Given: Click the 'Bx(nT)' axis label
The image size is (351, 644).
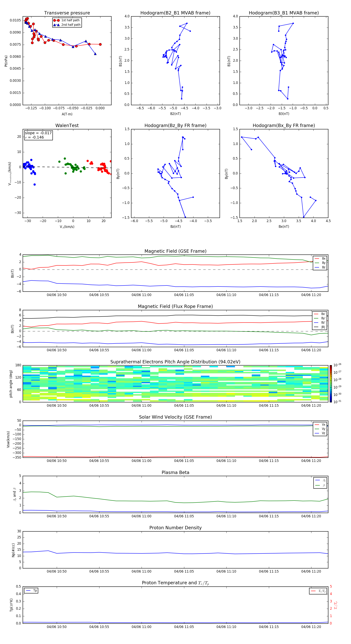Looking at the screenshot, I should tap(284, 227).
